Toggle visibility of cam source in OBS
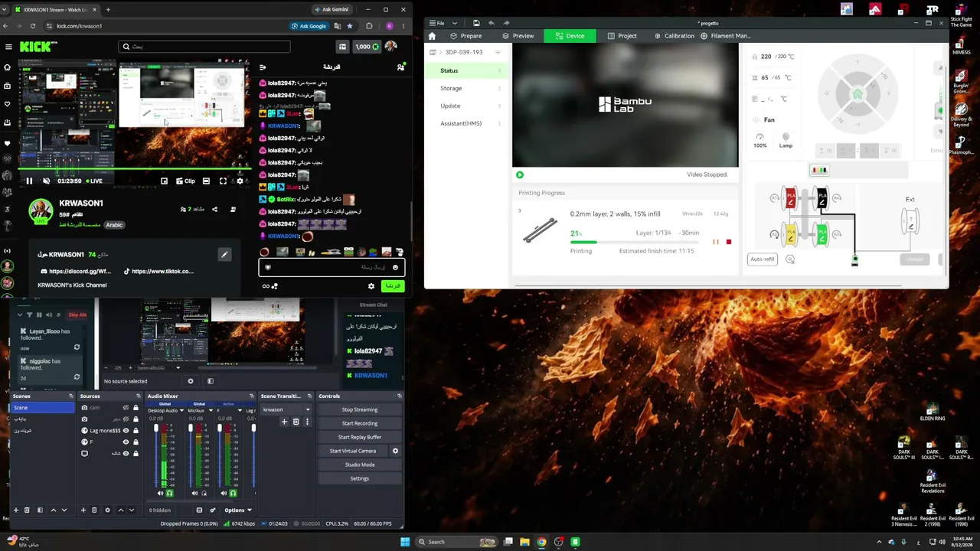The height and width of the screenshot is (551, 980). tap(126, 408)
